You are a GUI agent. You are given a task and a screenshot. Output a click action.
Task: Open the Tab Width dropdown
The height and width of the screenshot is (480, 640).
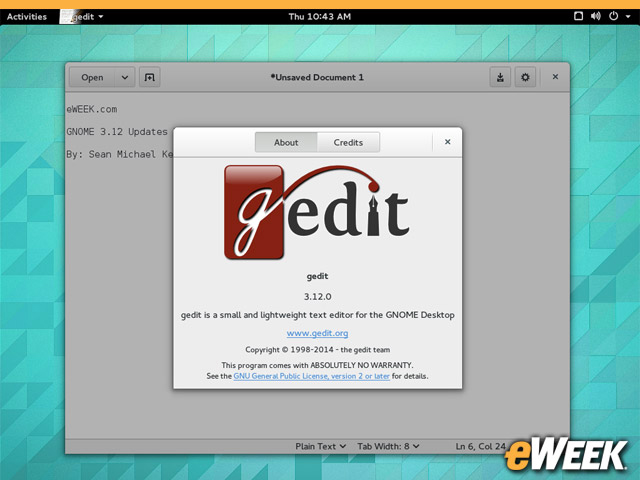pyautogui.click(x=388, y=446)
